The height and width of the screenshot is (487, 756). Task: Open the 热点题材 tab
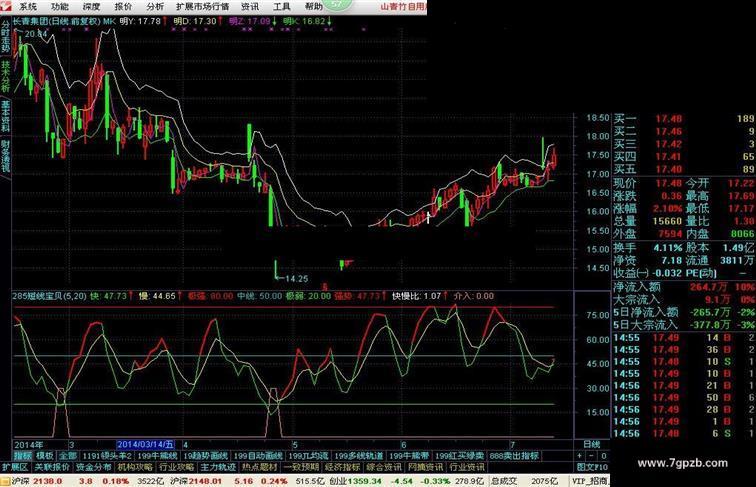point(259,467)
